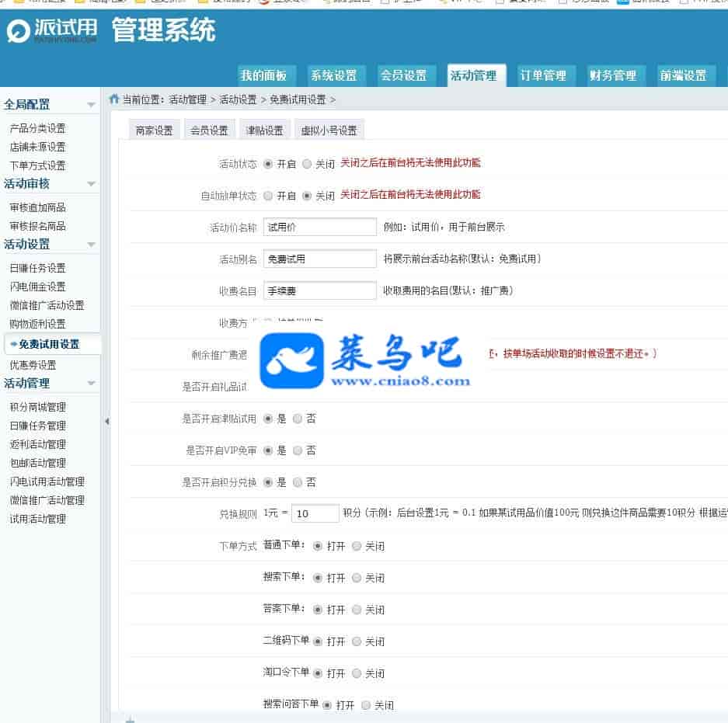Select 否 for 是否开启VIP免审
This screenshot has width=728, height=723.
pyautogui.click(x=298, y=450)
